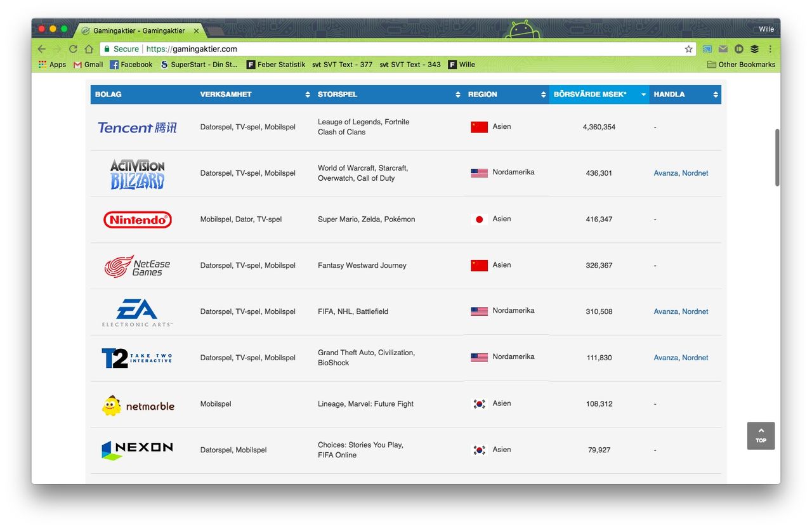The height and width of the screenshot is (529, 812).
Task: Click the US flag in Take Two row
Action: point(479,357)
